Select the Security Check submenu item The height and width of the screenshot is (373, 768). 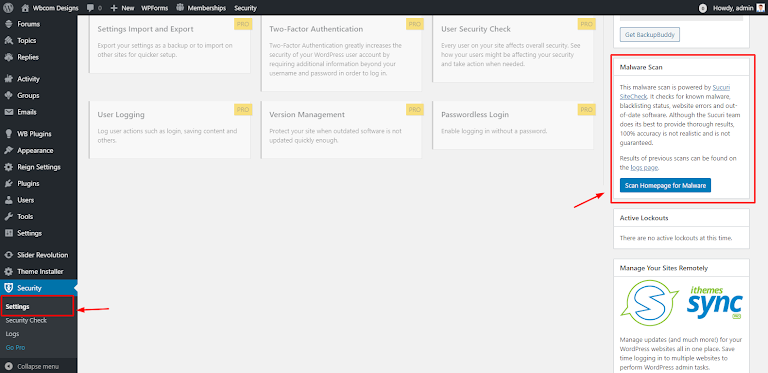[x=26, y=321]
